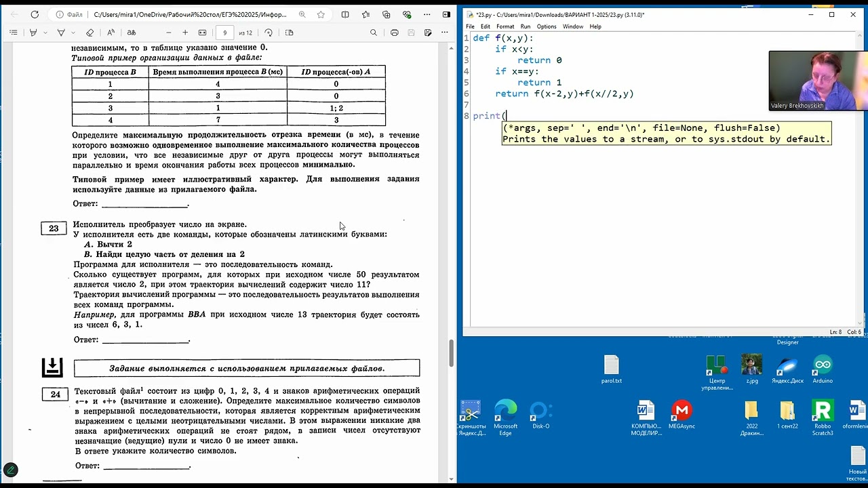
Task: Zoom in on the PDF
Action: pyautogui.click(x=185, y=33)
